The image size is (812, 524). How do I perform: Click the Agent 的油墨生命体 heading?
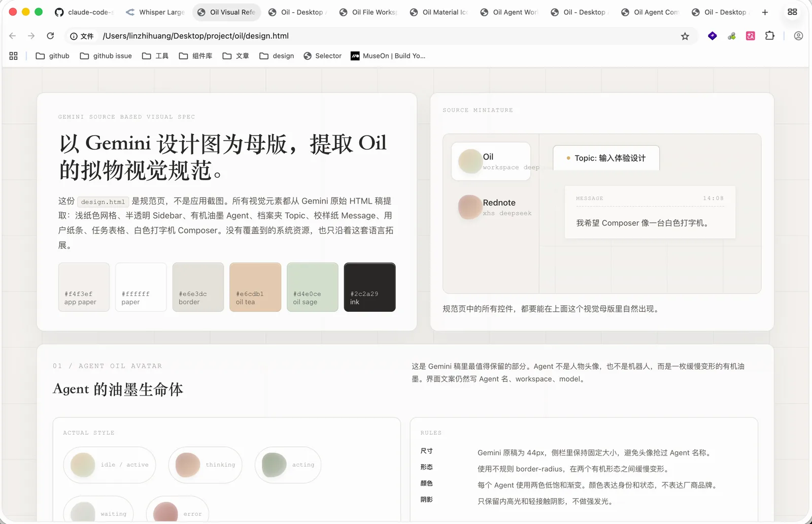pos(118,389)
